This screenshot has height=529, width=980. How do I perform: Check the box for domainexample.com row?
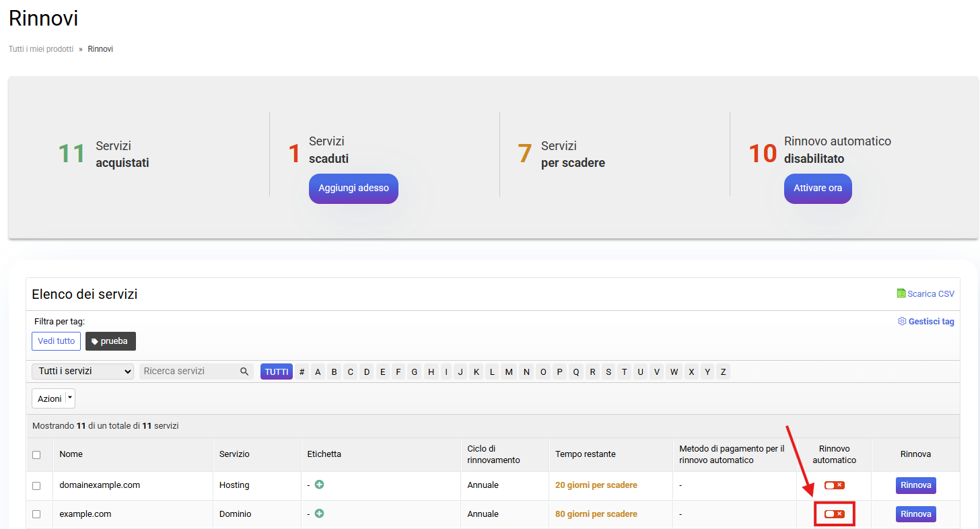[x=36, y=485]
